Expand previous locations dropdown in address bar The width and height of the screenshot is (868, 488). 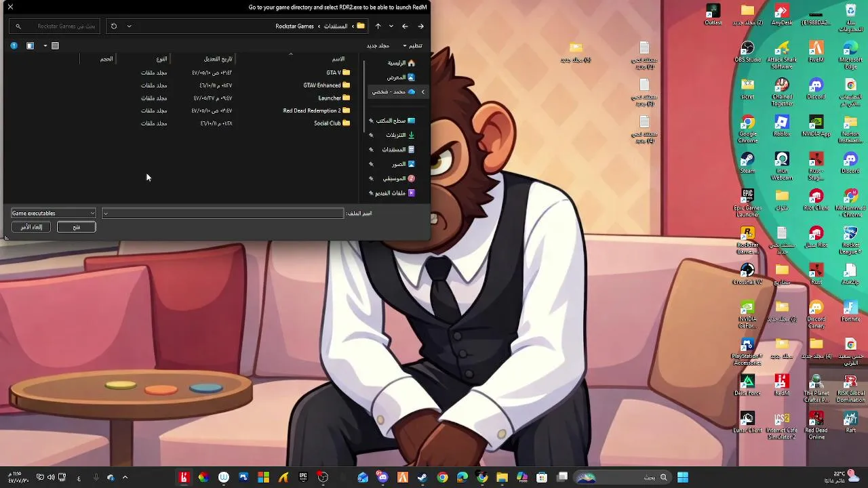tap(129, 26)
